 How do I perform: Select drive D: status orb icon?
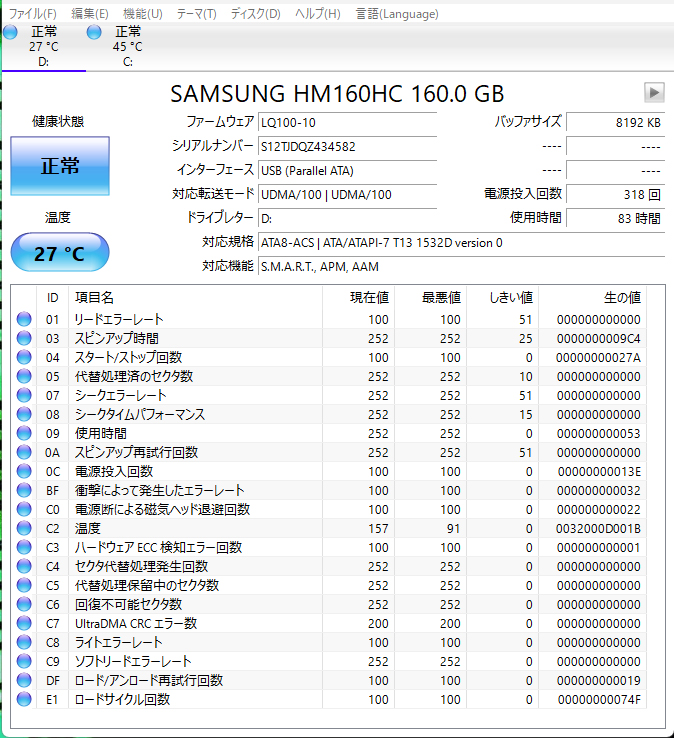tap(10, 33)
